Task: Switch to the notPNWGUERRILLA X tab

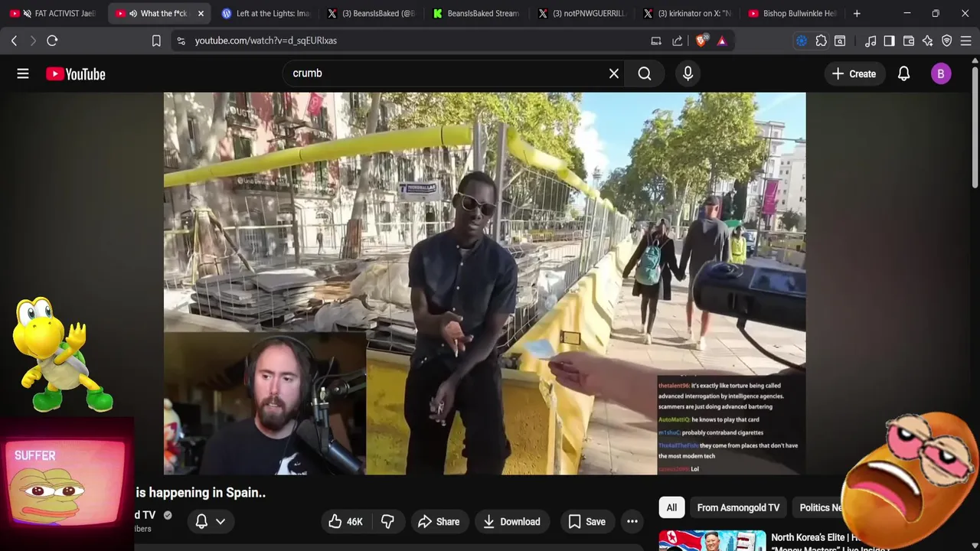Action: pyautogui.click(x=581, y=13)
